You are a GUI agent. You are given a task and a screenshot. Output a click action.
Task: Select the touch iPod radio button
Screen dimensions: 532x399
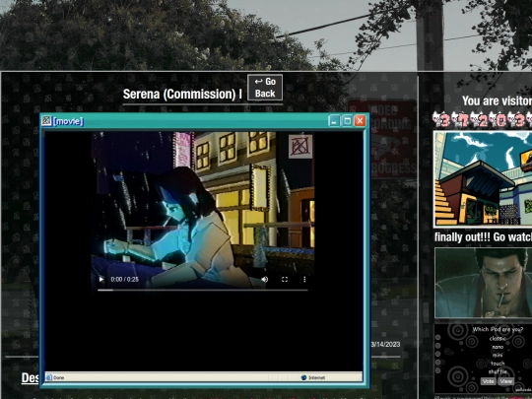pyautogui.click(x=438, y=363)
